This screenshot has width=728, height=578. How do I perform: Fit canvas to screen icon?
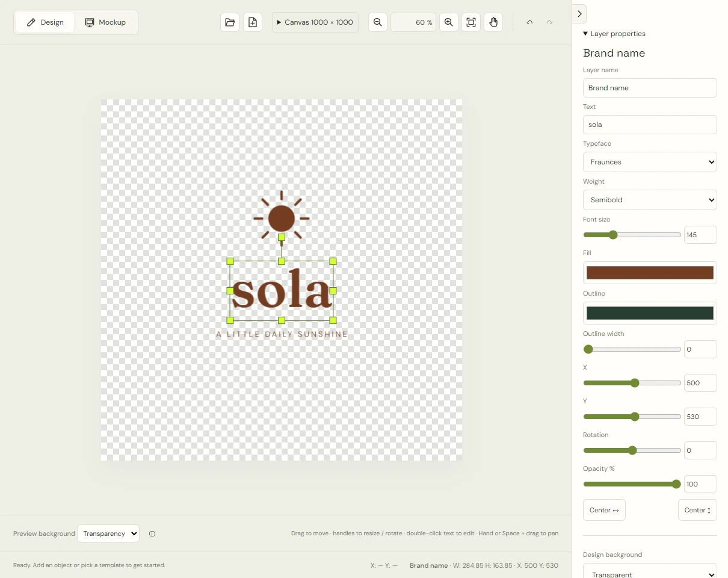coord(471,22)
